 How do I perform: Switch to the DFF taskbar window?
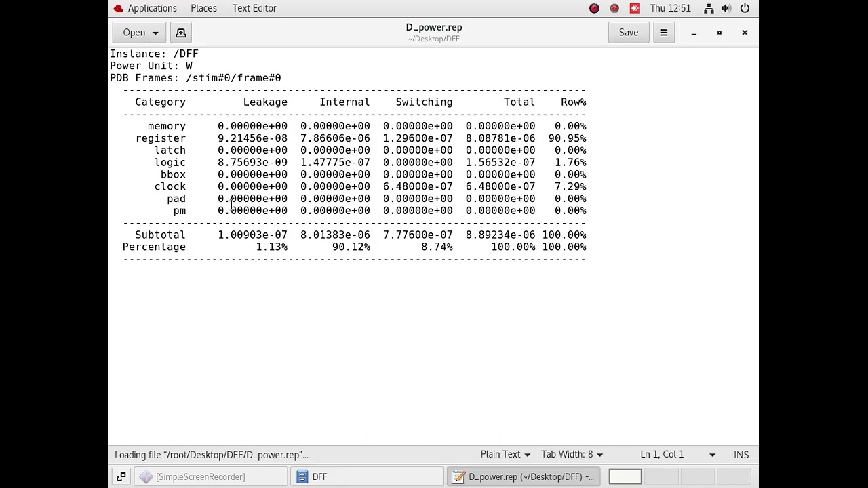pyautogui.click(x=367, y=476)
